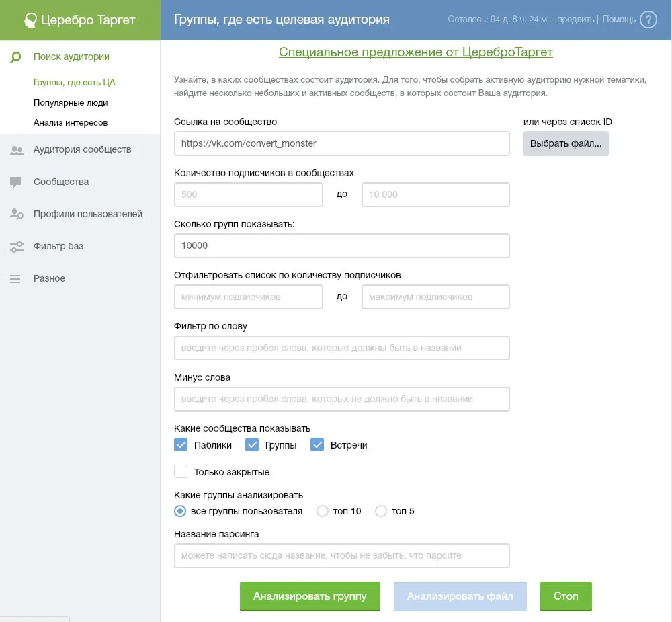Choose the топ 5 radio button
672x622 pixels.
381,511
